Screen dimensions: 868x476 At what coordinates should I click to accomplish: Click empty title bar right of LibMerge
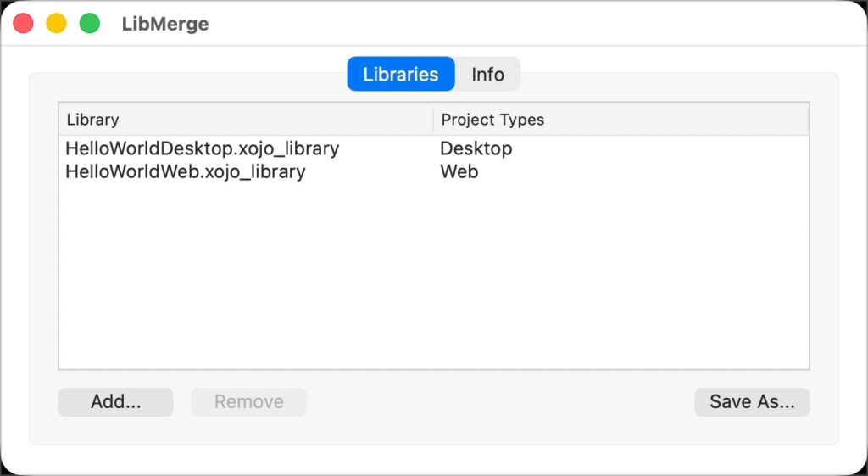pos(526,24)
